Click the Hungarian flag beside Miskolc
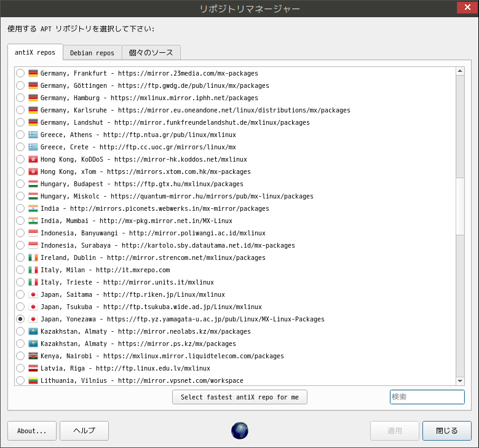479x448 pixels. (x=33, y=196)
